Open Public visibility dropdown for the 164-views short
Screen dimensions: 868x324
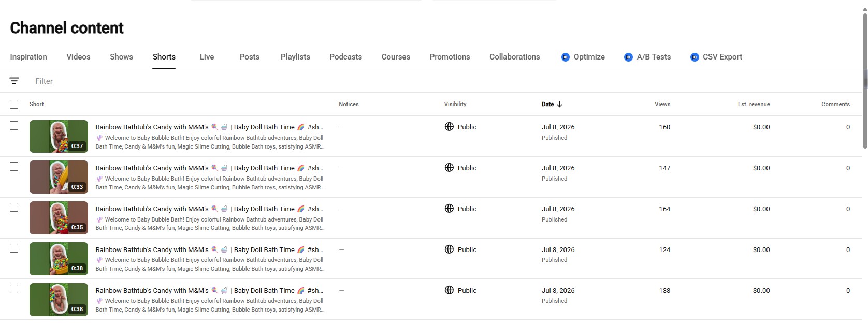coord(467,209)
